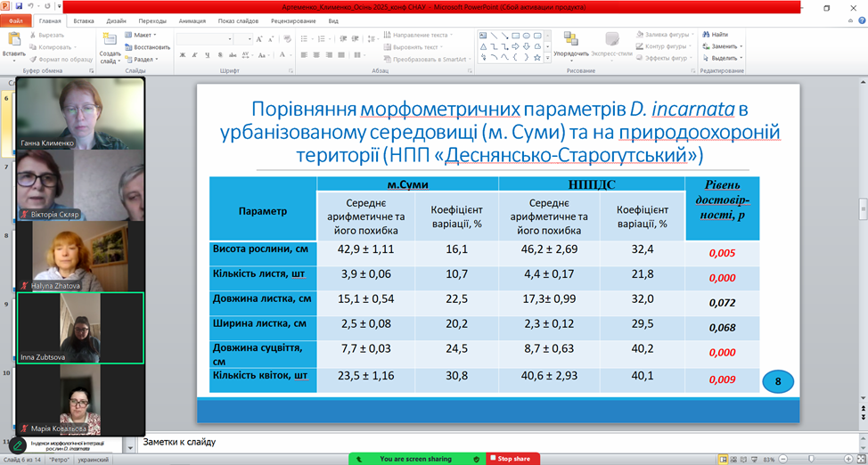Select Inna Zubtsova's video tile
Viewport: 868px width, 465px height.
(80, 328)
